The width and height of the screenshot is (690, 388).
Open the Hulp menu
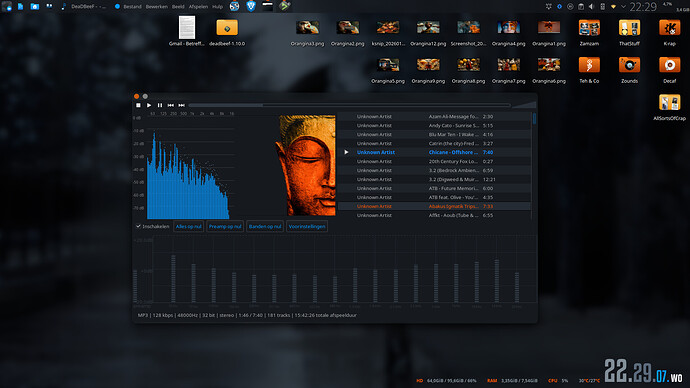[x=217, y=7]
